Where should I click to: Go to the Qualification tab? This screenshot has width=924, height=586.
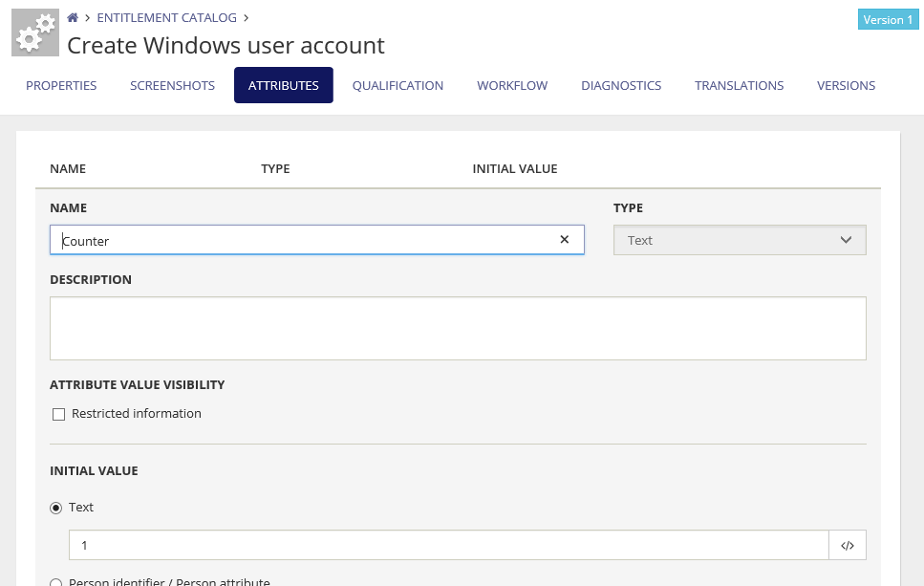398,85
